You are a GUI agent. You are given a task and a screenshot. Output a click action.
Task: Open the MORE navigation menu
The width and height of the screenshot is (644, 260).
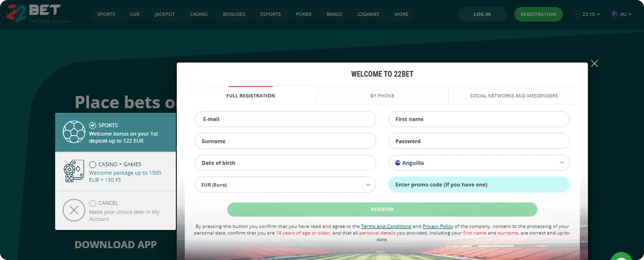401,14
